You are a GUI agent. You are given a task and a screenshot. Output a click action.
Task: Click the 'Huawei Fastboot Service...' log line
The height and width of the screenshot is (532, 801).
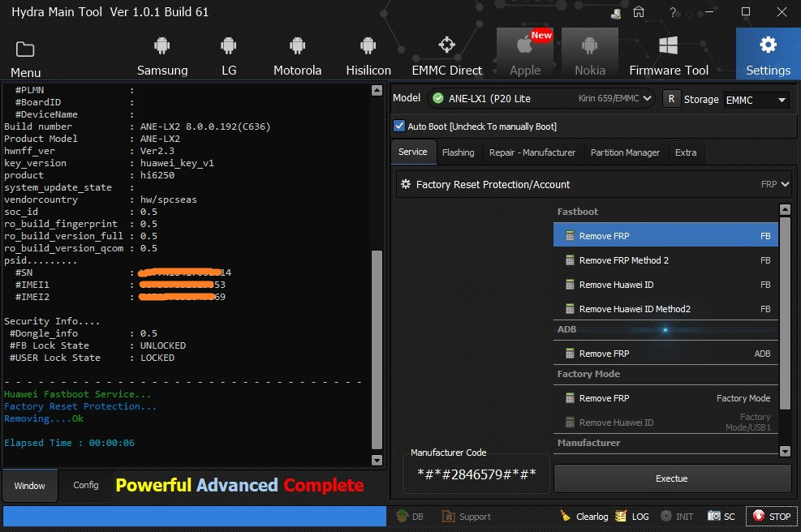pyautogui.click(x=78, y=394)
